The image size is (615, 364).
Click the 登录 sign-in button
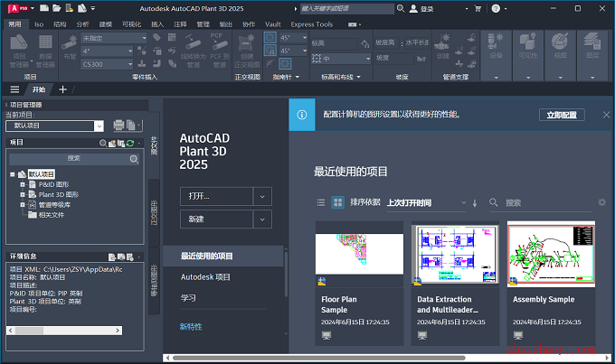421,9
